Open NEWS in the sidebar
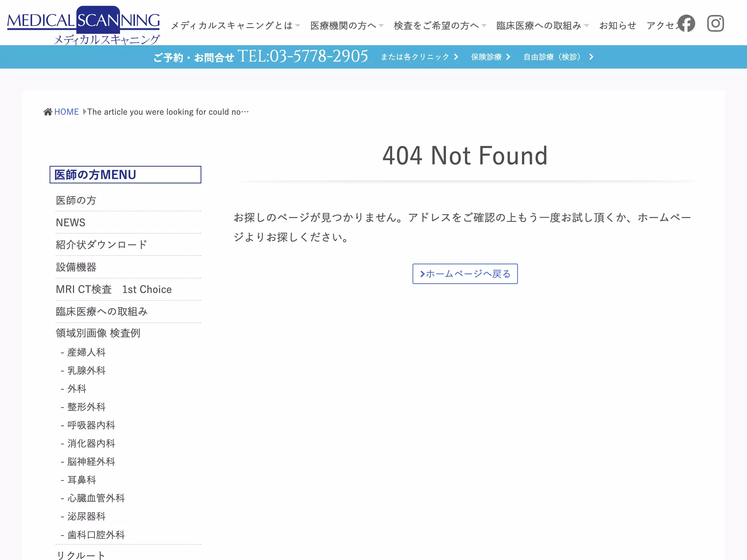 128,222
